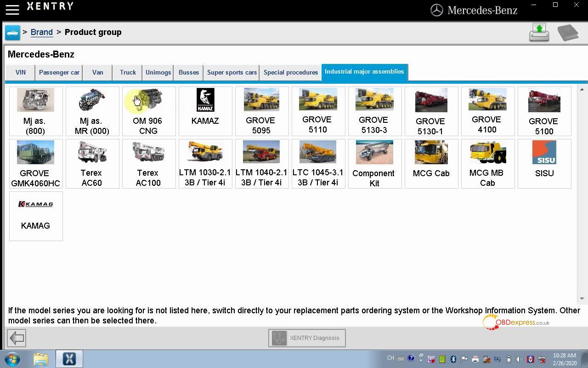The image size is (588, 368).
Task: Select the GROVE GMK4060HC tile
Action: pos(36,164)
